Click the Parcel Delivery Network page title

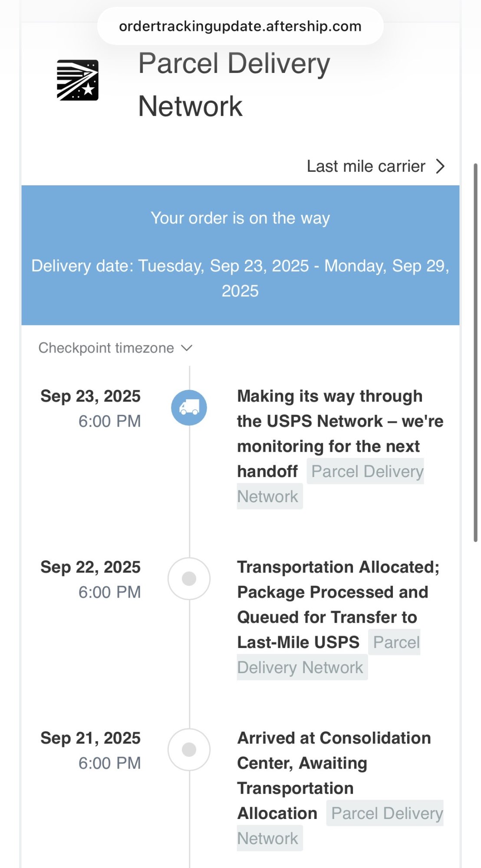coord(234,85)
